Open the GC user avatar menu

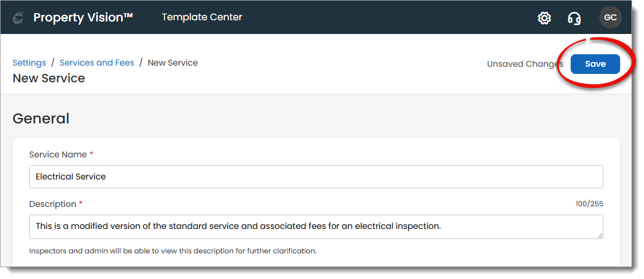(x=610, y=18)
